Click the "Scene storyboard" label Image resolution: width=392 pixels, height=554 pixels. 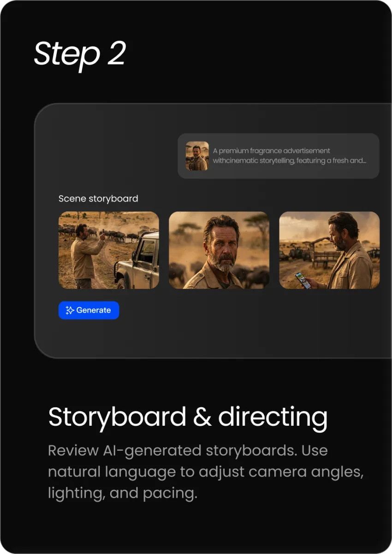[x=98, y=199]
